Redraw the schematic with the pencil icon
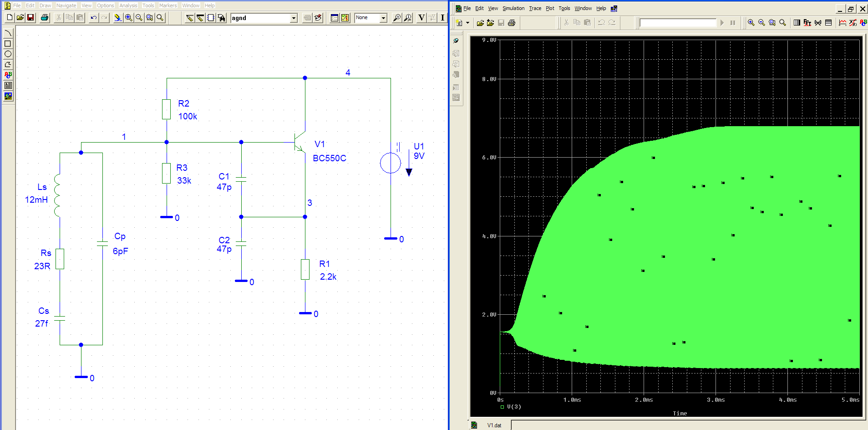 [117, 18]
